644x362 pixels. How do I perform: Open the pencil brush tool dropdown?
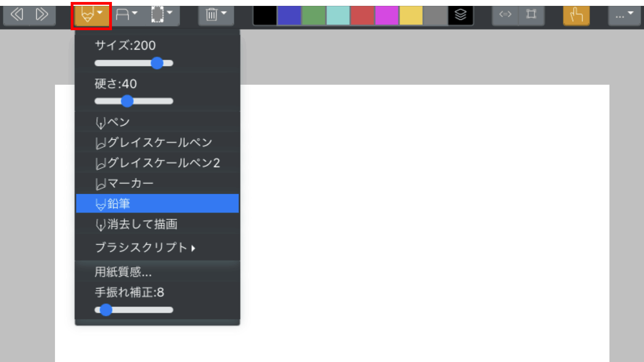91,15
